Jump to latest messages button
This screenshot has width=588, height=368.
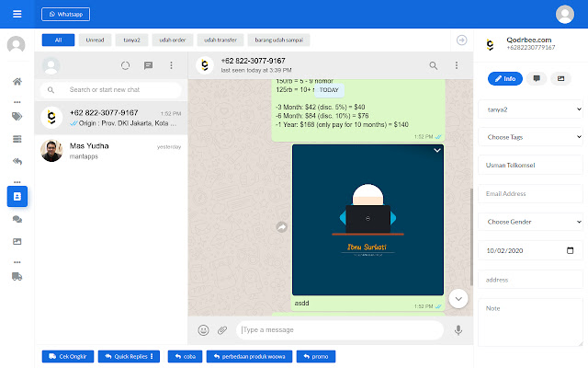coord(458,299)
